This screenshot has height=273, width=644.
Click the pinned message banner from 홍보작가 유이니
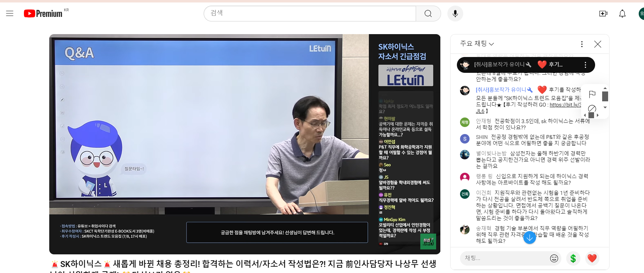(526, 65)
